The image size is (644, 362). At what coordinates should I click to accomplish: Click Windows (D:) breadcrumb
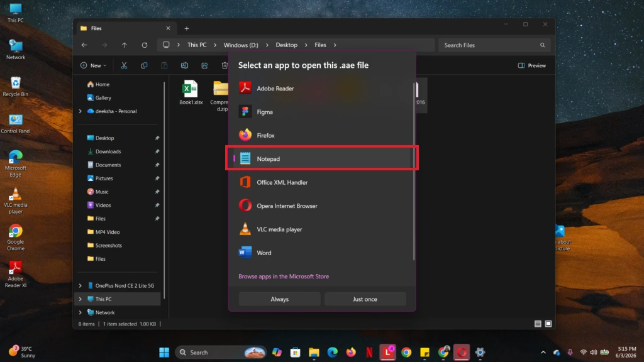(241, 45)
